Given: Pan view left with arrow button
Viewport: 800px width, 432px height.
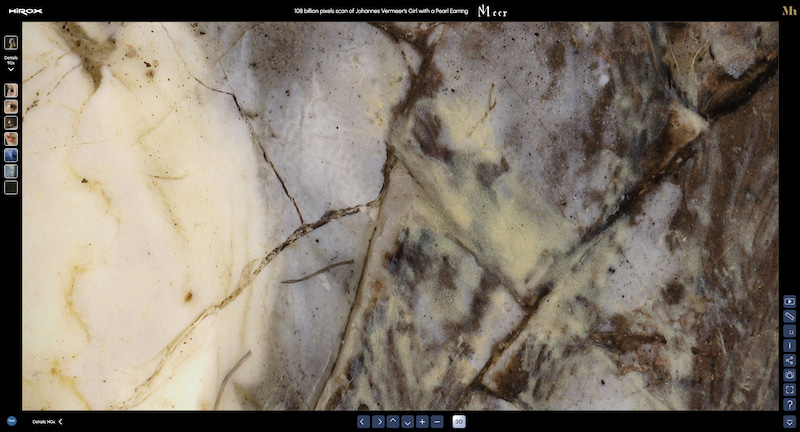Looking at the screenshot, I should tap(363, 422).
